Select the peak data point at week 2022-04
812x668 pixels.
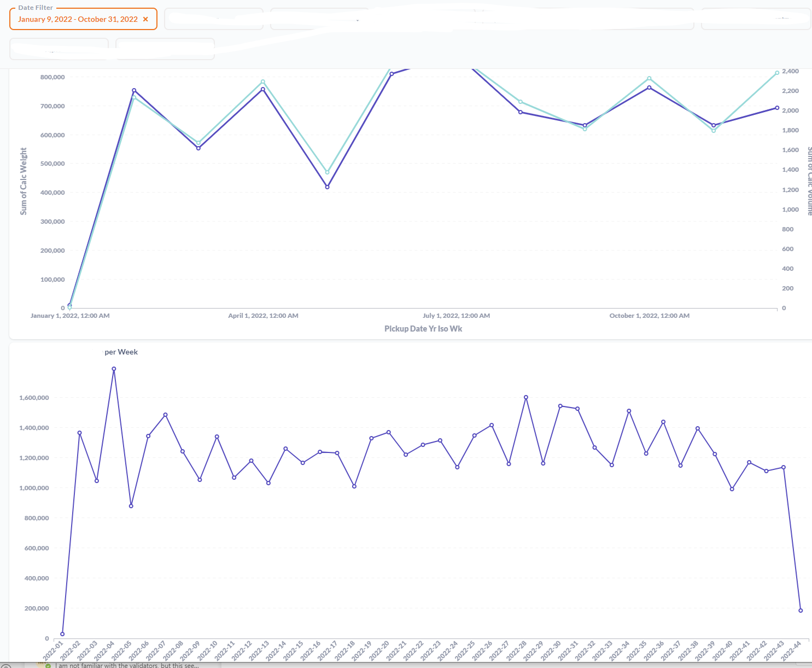pos(114,369)
